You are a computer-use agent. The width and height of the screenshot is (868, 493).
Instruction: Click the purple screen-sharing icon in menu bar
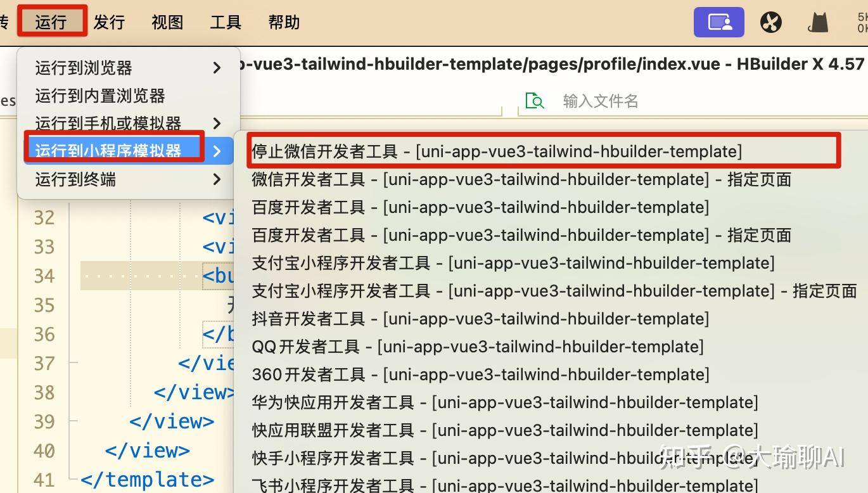[719, 23]
